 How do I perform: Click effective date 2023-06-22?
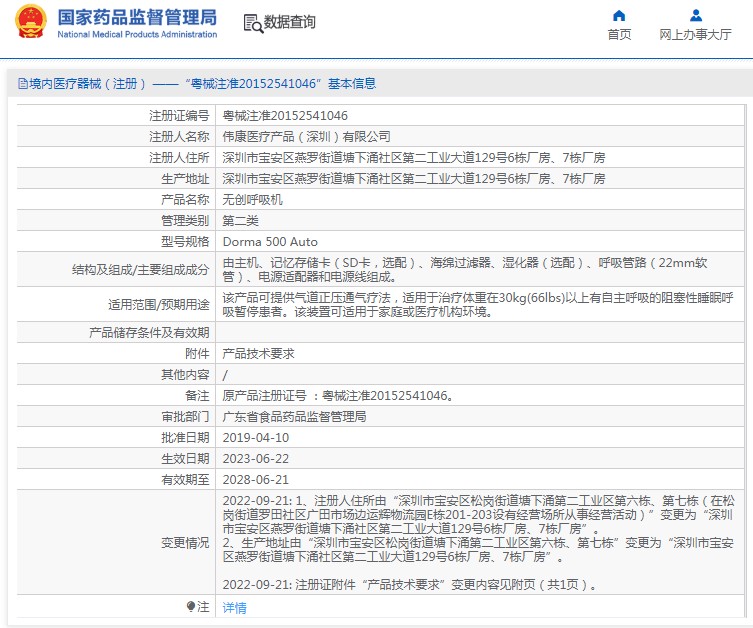pos(256,459)
